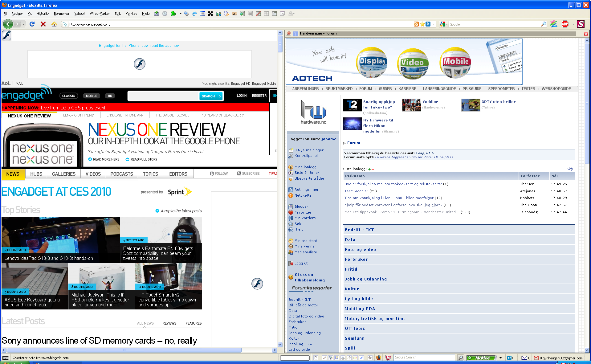The image size is (591, 364).
Task: Switch to the GALLERIES tab on Engadget
Action: (64, 174)
